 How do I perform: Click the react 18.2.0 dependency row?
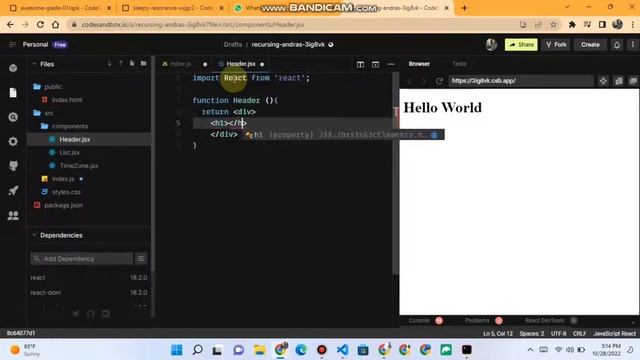tap(89, 278)
